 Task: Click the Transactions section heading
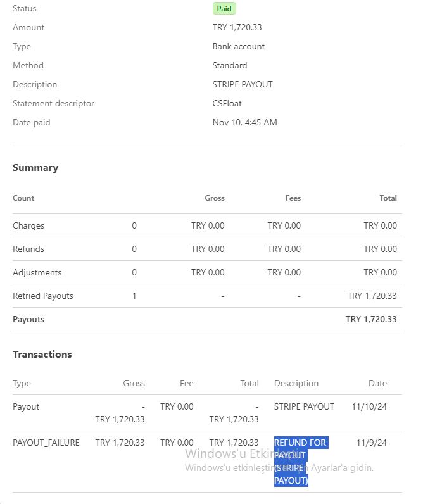click(42, 355)
